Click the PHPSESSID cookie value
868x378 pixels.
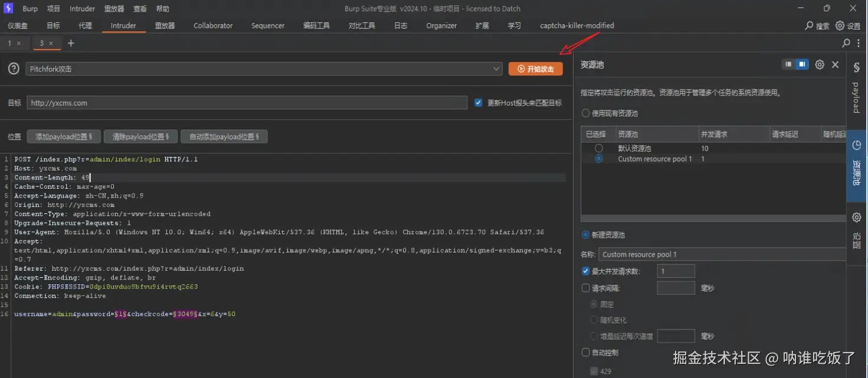coord(143,287)
